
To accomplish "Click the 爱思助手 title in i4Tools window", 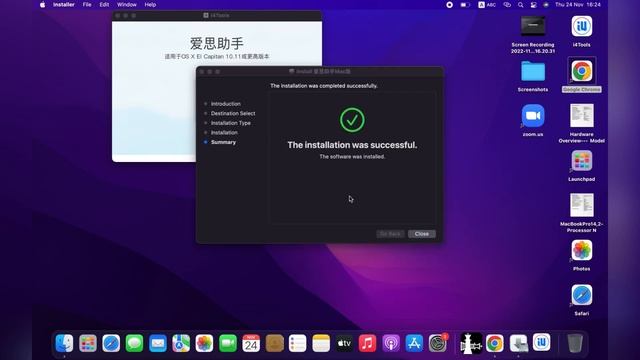I will 217,43.
